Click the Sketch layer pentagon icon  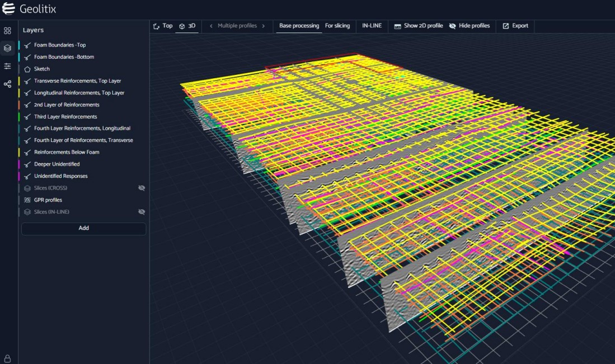[27, 69]
